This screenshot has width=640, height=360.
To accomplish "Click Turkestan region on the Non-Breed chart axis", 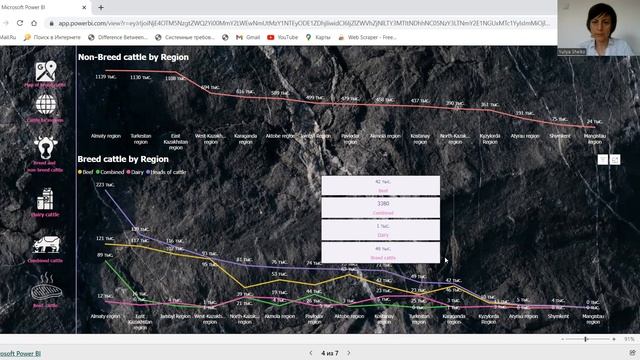I will click(x=141, y=139).
